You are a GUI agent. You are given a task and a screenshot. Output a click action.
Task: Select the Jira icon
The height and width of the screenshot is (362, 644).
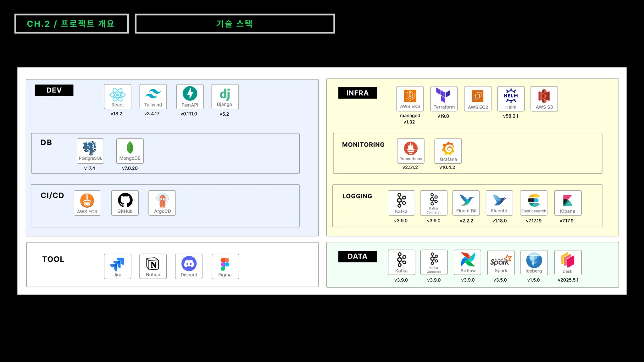[x=118, y=266]
